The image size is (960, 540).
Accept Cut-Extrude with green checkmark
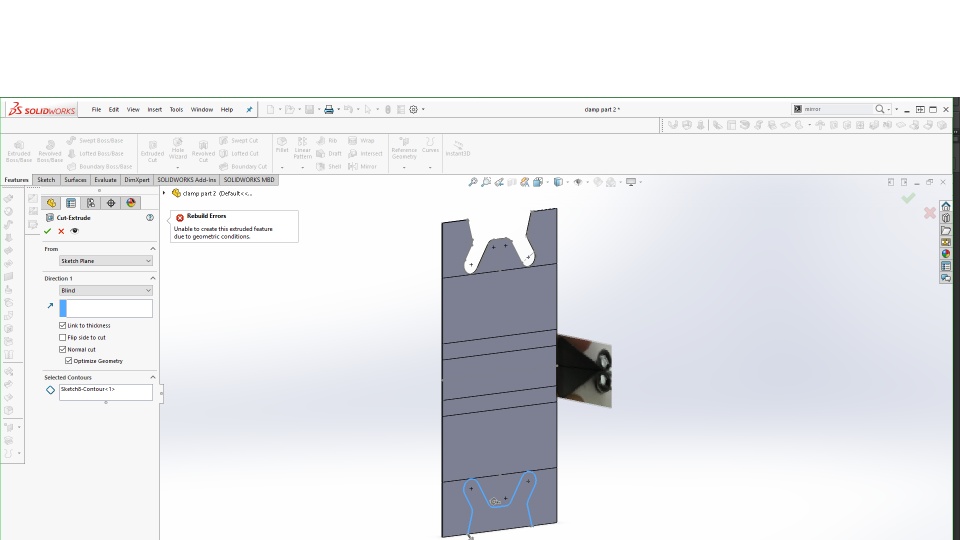tap(47, 231)
